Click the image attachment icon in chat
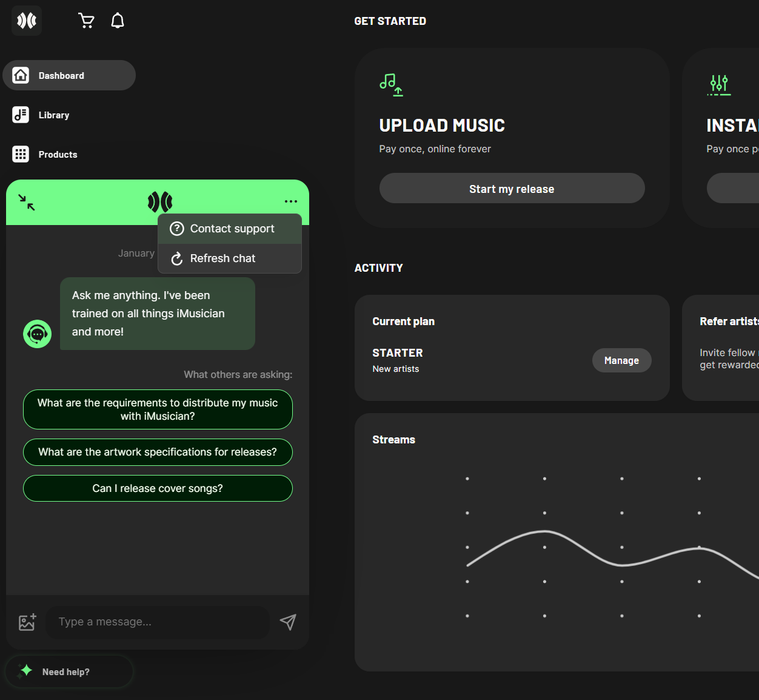Screen dimensions: 759x700 [x=27, y=622]
